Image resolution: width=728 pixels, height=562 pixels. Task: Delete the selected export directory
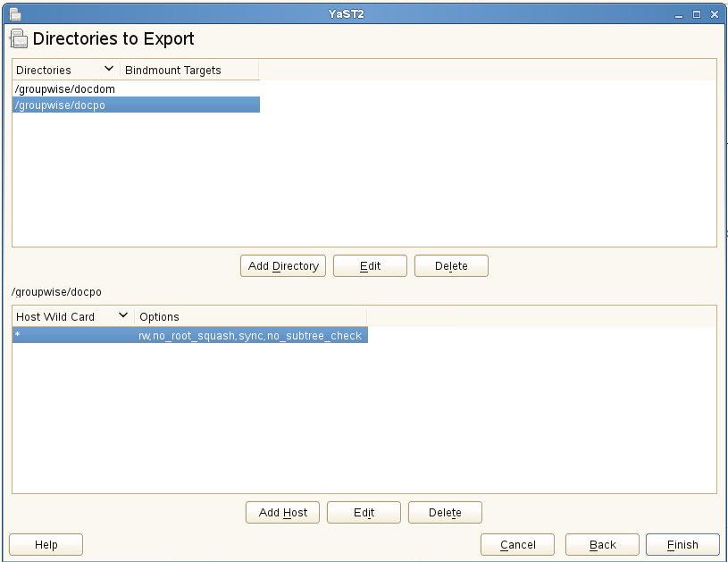pos(451,266)
